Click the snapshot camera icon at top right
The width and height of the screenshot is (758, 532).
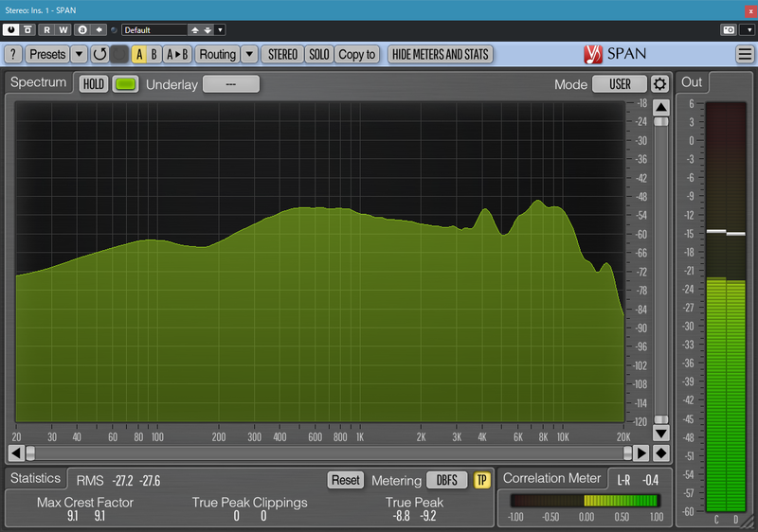click(x=729, y=30)
